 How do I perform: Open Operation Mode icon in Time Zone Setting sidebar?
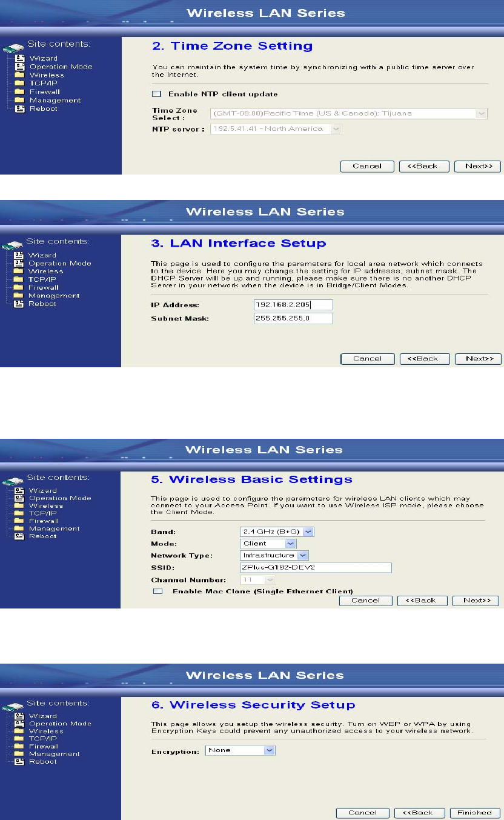click(19, 67)
